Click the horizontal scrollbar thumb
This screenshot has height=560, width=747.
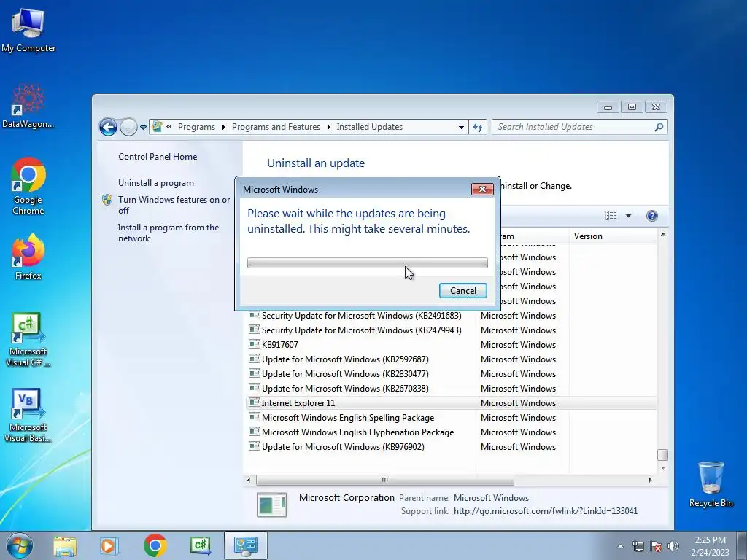385,480
